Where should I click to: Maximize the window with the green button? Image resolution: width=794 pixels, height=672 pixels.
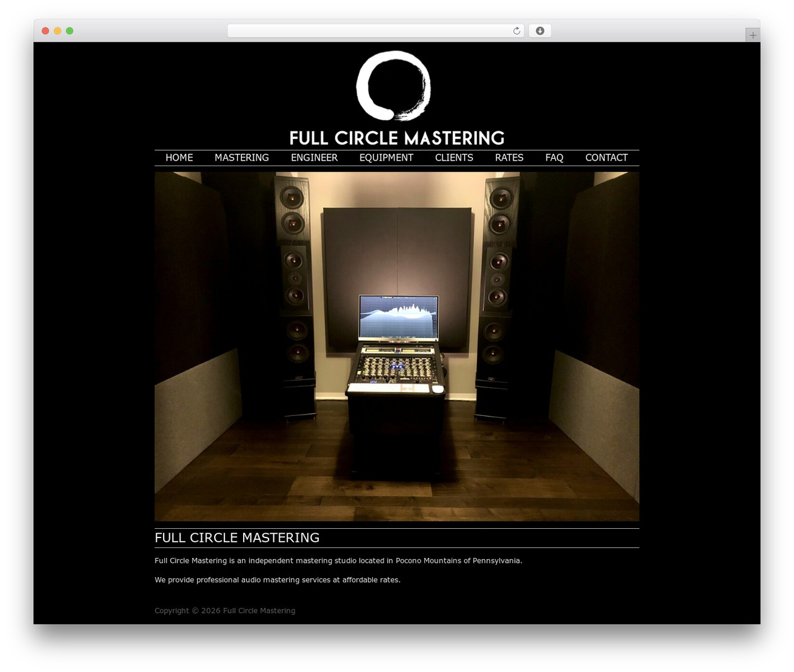pyautogui.click(x=69, y=31)
